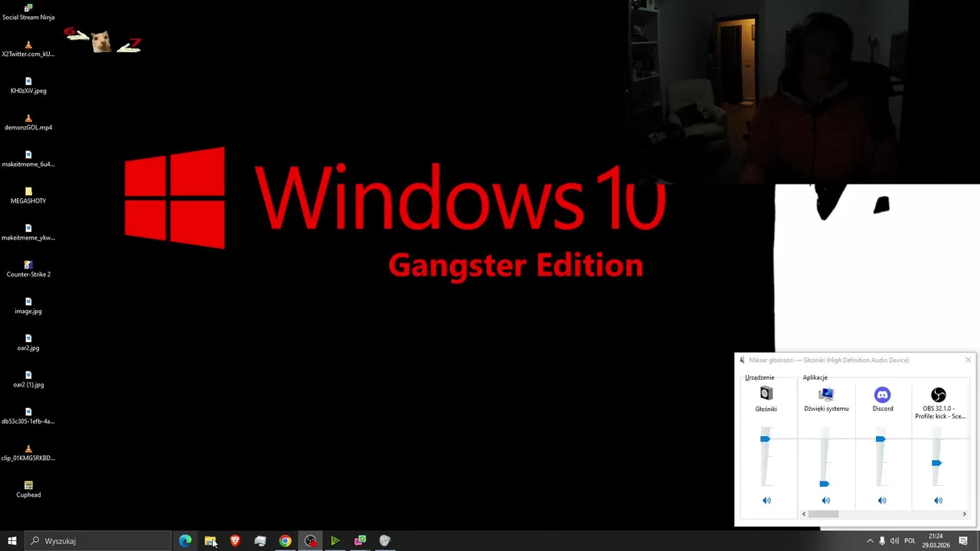Click the Wyszukaj taskbar search box
This screenshot has width=980, height=551.
[98, 541]
